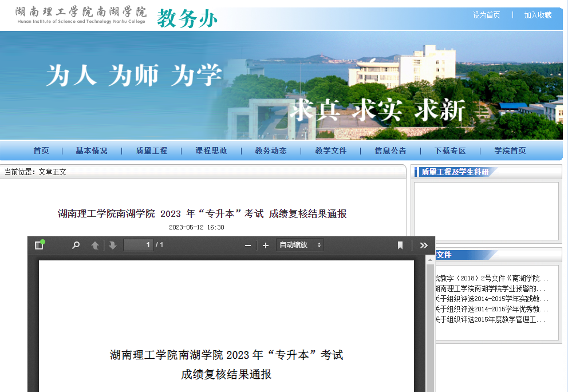This screenshot has height=392, width=568.
Task: Expand the more tools double-chevron menu
Action: (x=424, y=245)
